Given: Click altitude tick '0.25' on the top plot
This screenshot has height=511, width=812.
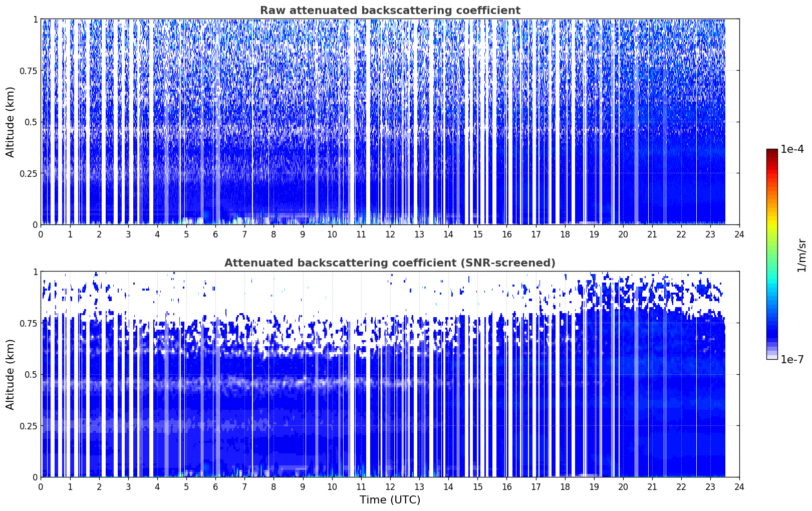Looking at the screenshot, I should [x=29, y=173].
